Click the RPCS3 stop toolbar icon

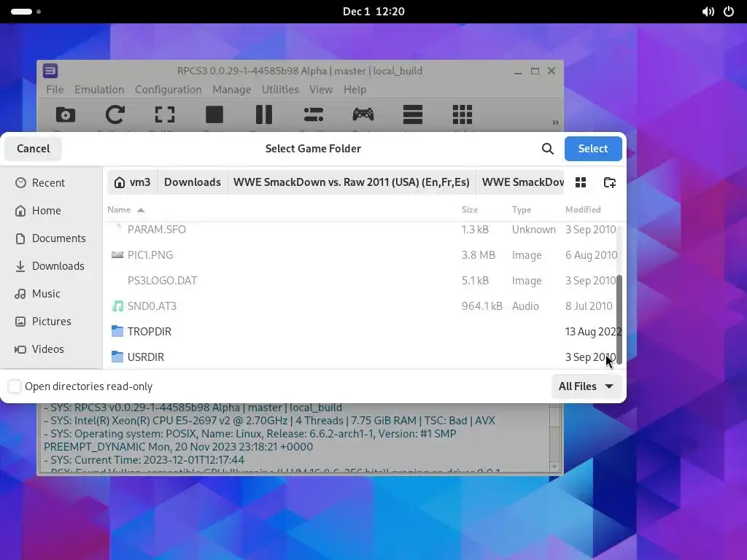coord(214,114)
